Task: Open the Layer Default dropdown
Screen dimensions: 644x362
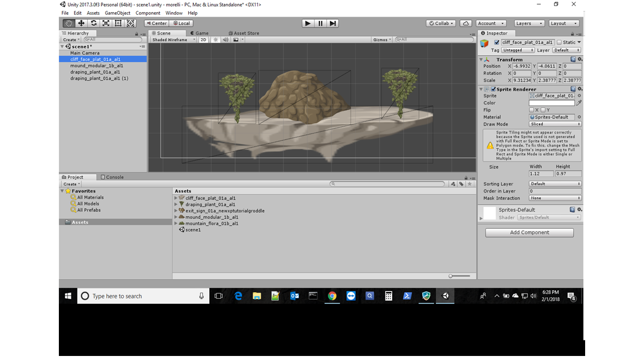Action: coord(567,50)
